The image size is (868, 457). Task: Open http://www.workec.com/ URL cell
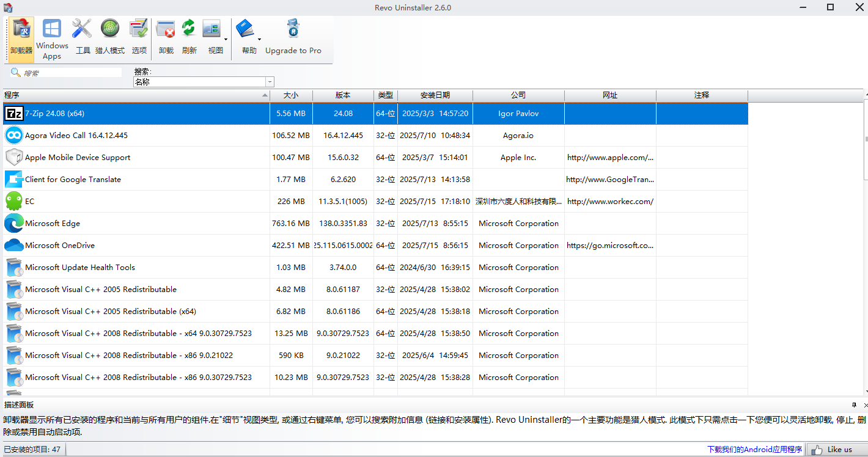click(x=610, y=202)
